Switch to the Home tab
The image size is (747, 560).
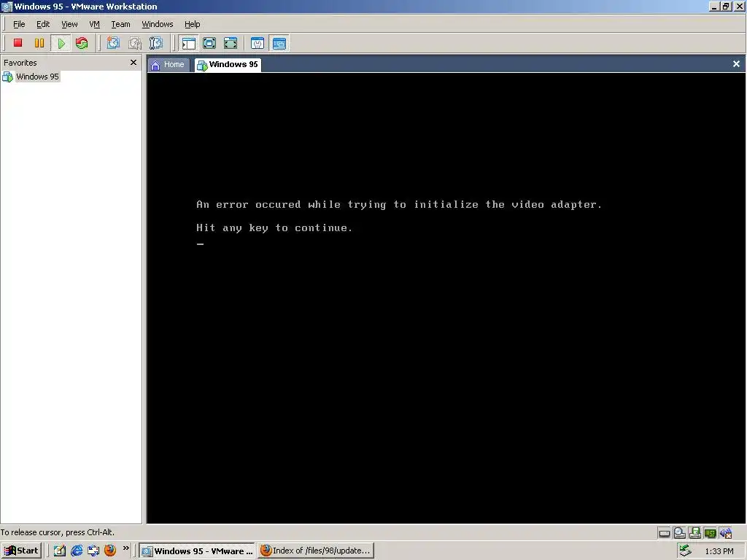pos(168,65)
